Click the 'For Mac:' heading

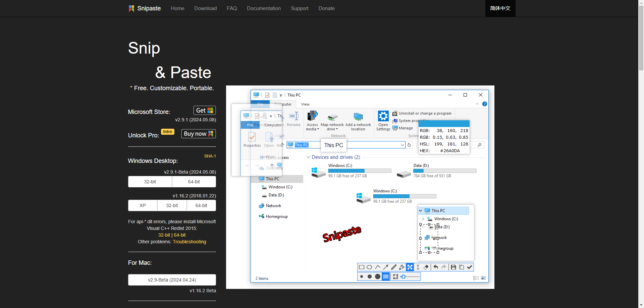[x=140, y=263]
